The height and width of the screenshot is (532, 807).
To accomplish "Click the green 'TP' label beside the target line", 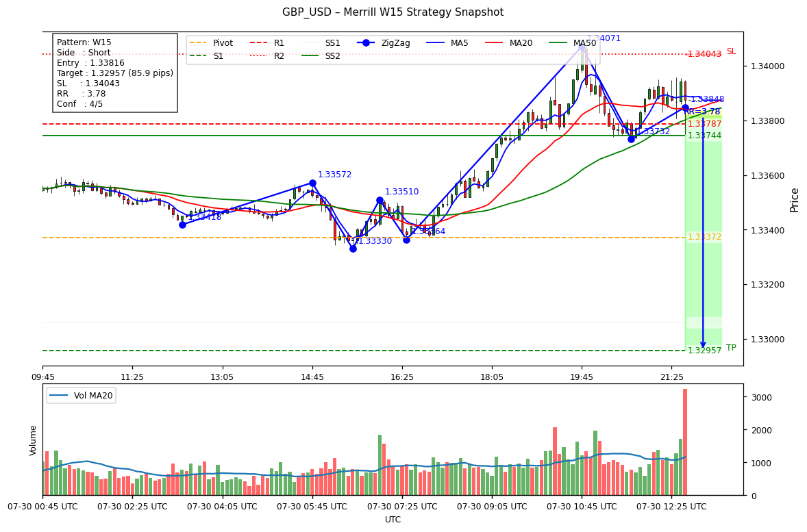I will point(731,348).
